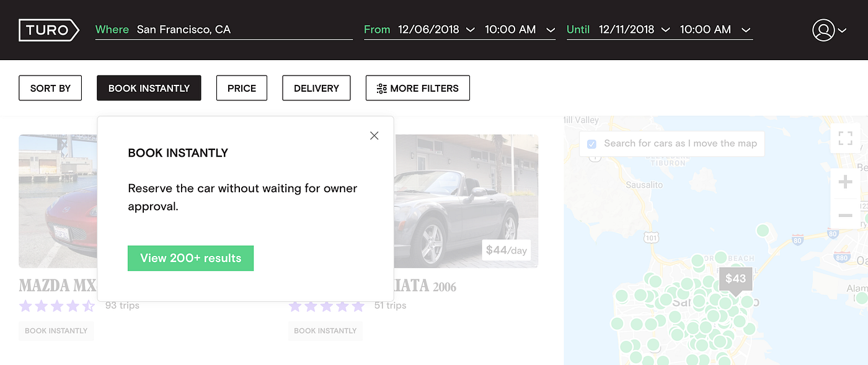Expand the From date 12/06/2018 dropdown

[436, 30]
